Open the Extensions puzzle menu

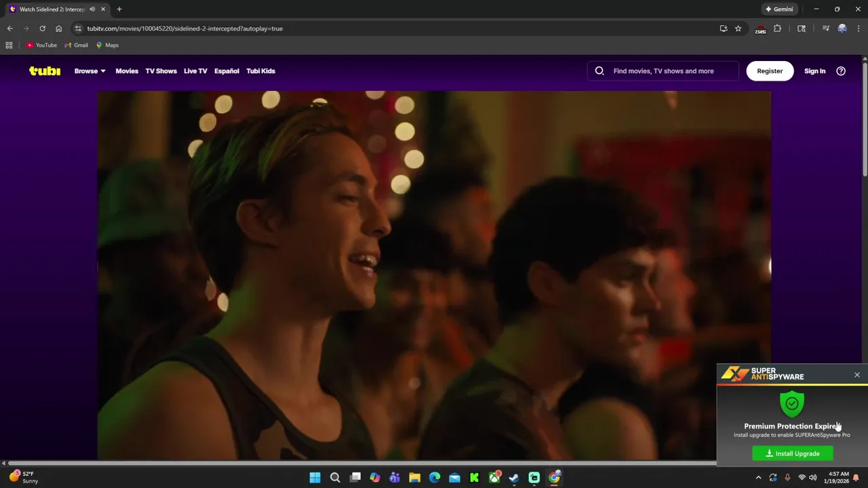click(x=777, y=28)
